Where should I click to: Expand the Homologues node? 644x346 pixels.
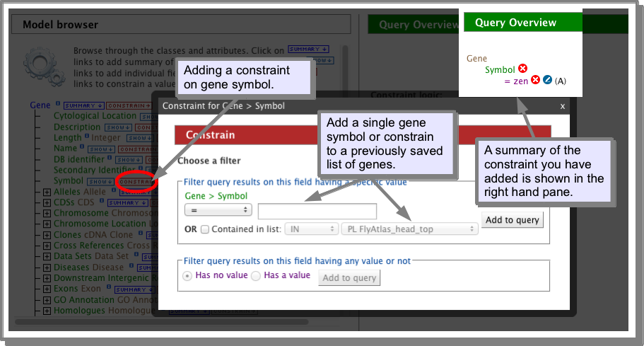click(47, 311)
